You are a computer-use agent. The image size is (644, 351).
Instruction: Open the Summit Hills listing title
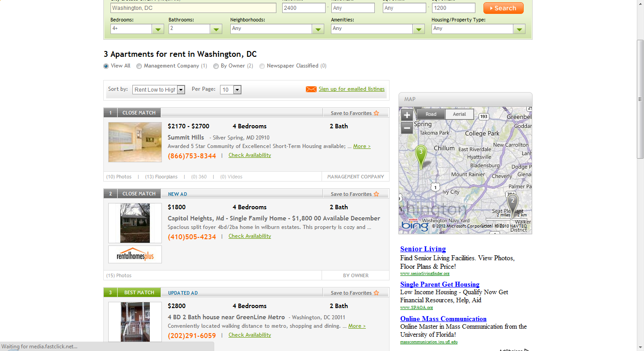(x=186, y=137)
